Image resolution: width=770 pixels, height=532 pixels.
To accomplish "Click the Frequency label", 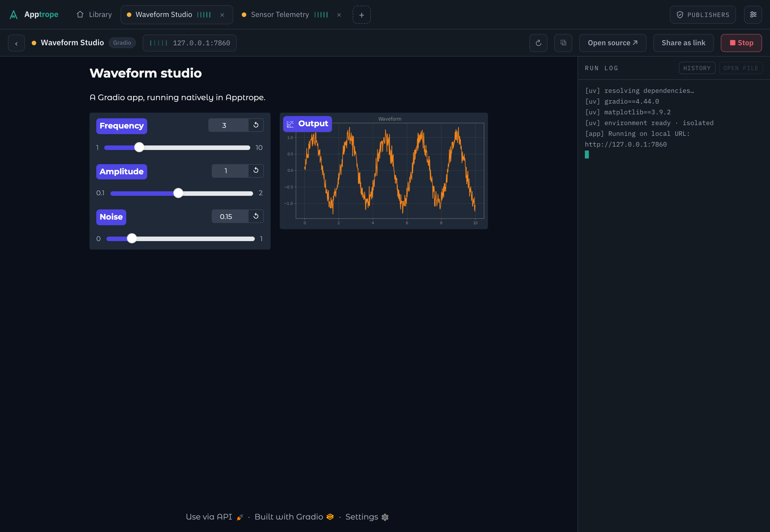I will 121,126.
